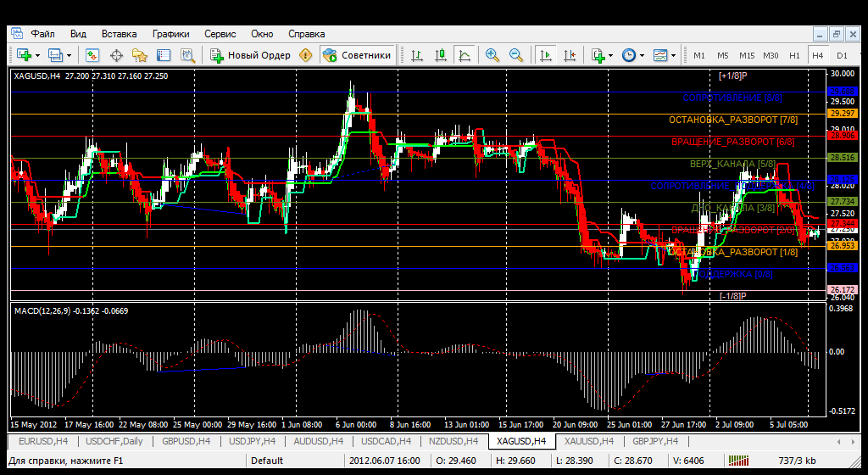This screenshot has width=868, height=475.
Task: Open the Strategy Tester icon
Action: (187, 55)
